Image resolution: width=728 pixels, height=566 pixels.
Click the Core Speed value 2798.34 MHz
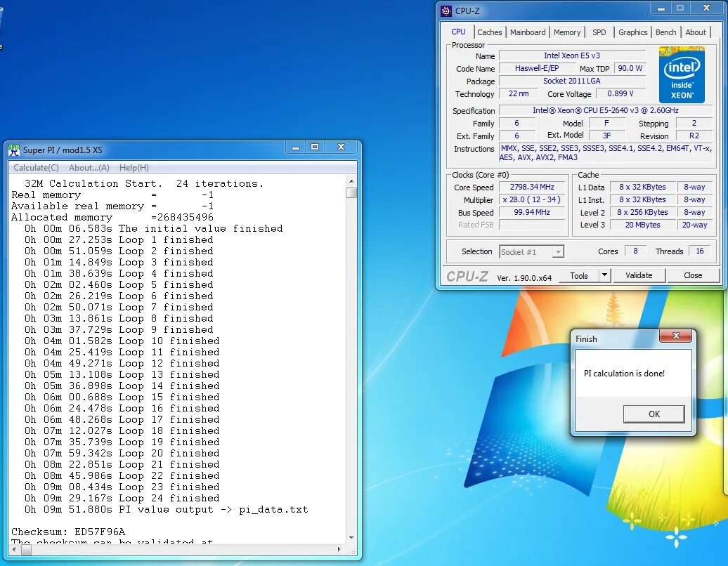click(532, 187)
